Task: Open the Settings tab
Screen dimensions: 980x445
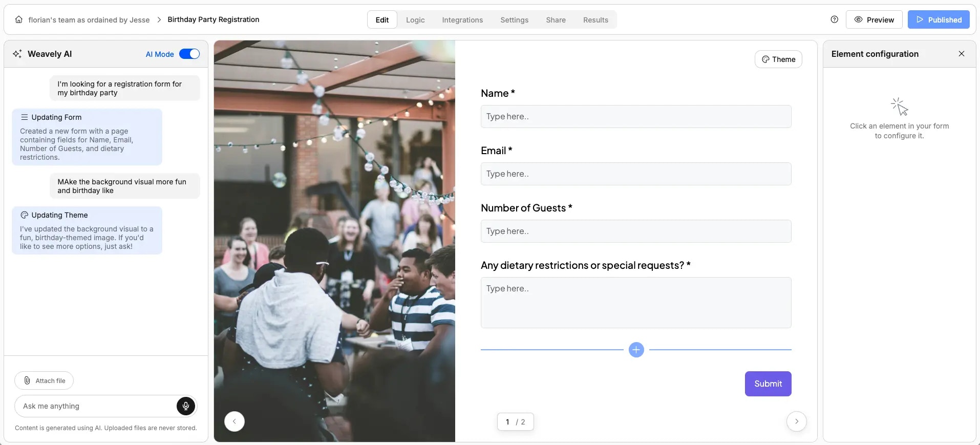Action: click(514, 19)
